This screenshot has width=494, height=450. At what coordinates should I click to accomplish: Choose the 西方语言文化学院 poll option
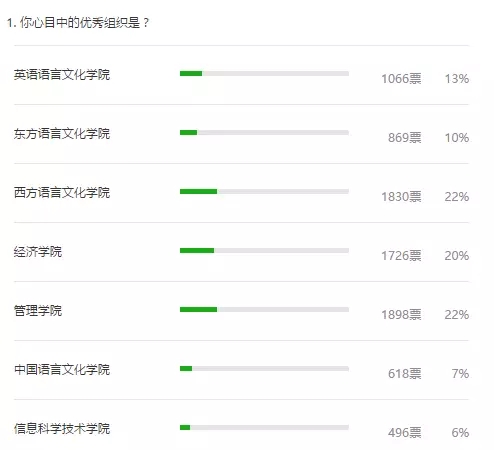click(x=62, y=193)
